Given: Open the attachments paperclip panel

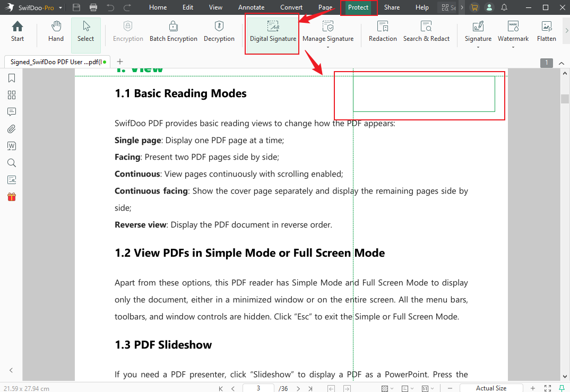Looking at the screenshot, I should (12, 129).
